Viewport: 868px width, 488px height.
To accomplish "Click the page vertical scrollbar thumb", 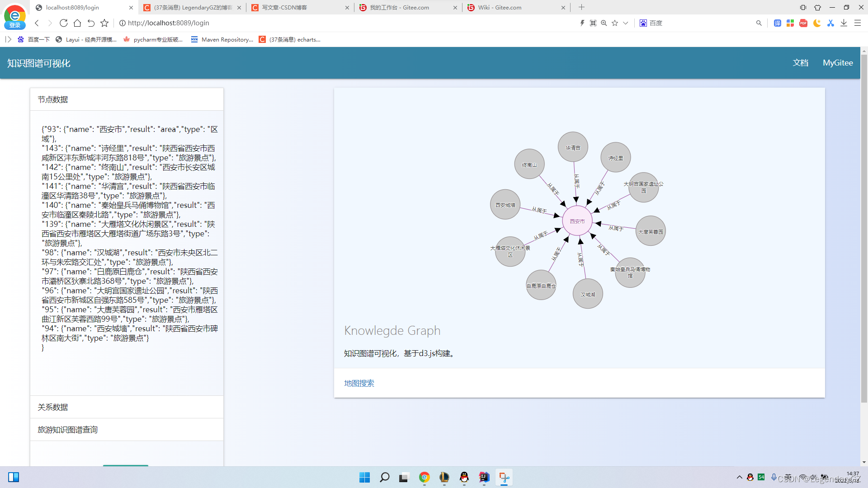I will 864,228.
